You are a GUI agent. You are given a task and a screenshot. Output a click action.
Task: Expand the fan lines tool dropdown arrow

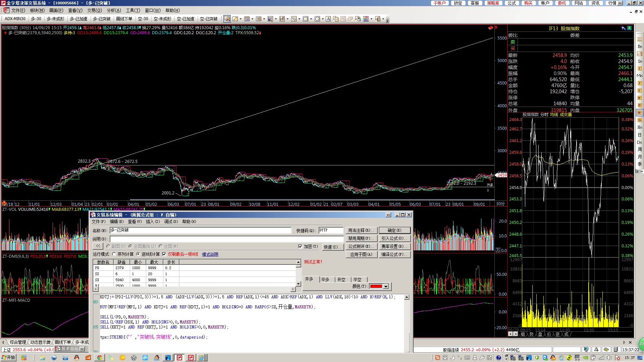[276, 19]
